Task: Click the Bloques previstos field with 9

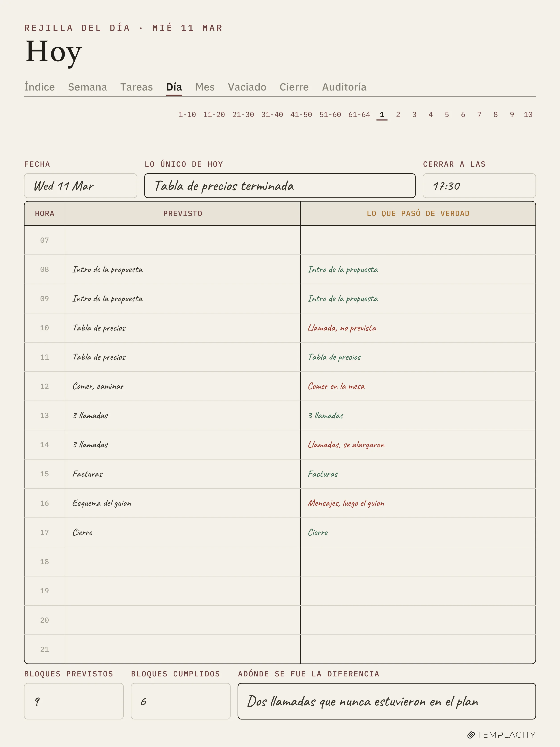Action: coord(74,701)
